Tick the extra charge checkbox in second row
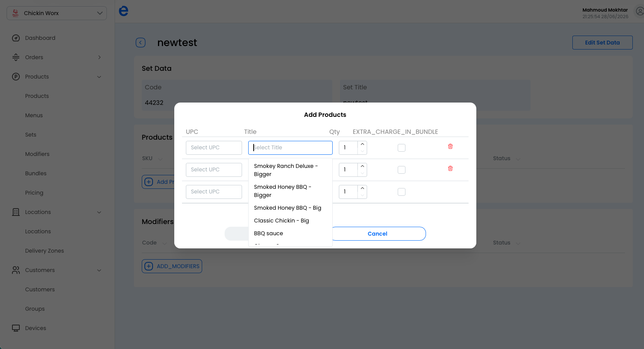This screenshot has height=349, width=644. 402,170
